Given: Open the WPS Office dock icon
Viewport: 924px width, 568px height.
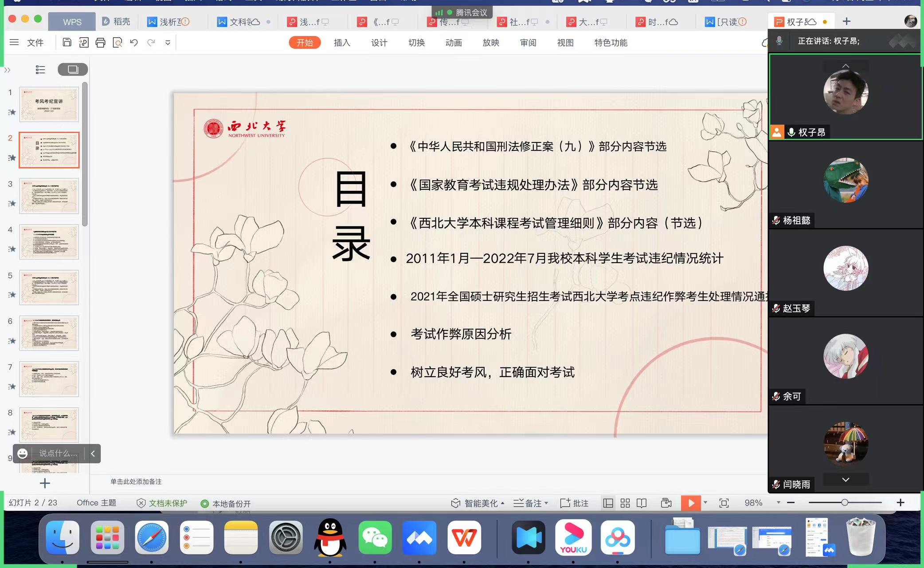Looking at the screenshot, I should pyautogui.click(x=464, y=538).
